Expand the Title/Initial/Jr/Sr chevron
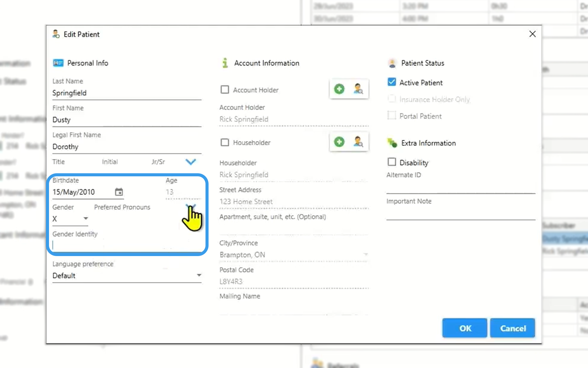Image resolution: width=588 pixels, height=368 pixels. [190, 162]
